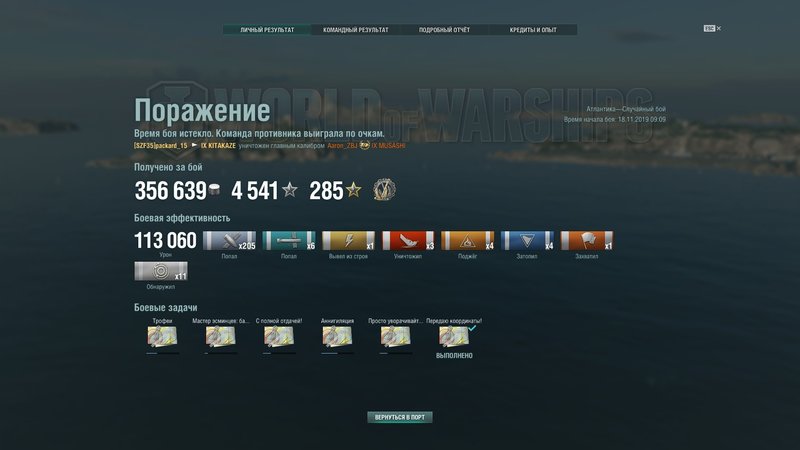
Task: Click the spotted ribbon Обнаружил x11
Action: (161, 271)
